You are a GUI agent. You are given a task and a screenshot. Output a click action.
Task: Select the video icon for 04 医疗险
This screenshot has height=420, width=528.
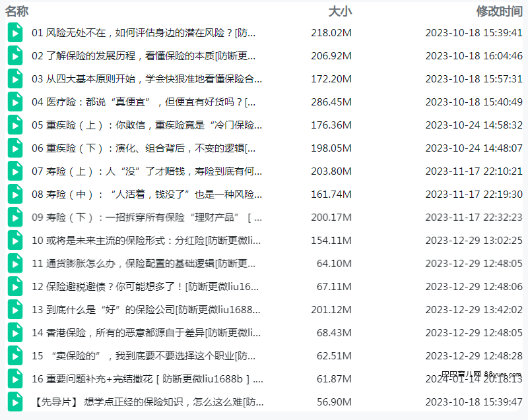(15, 102)
